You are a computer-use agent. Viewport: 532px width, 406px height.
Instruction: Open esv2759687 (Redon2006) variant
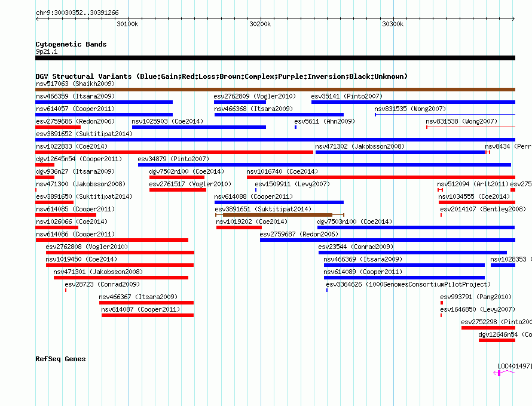coord(299,234)
